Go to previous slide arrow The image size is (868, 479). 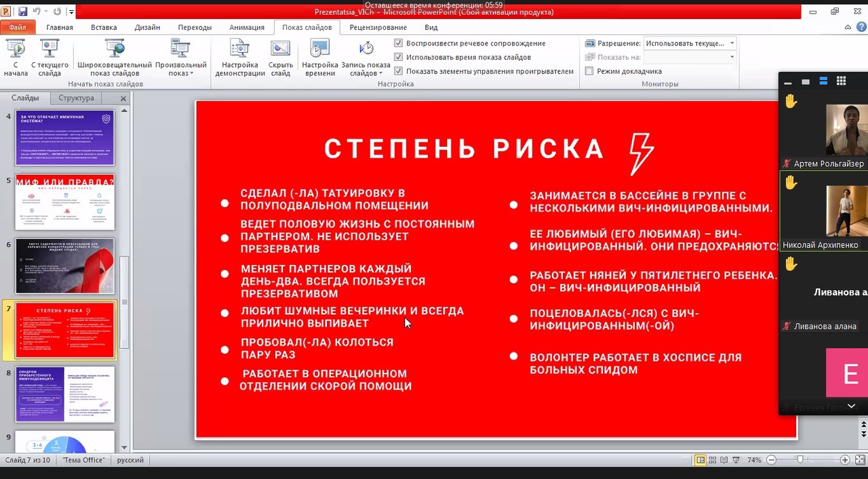[x=863, y=424]
